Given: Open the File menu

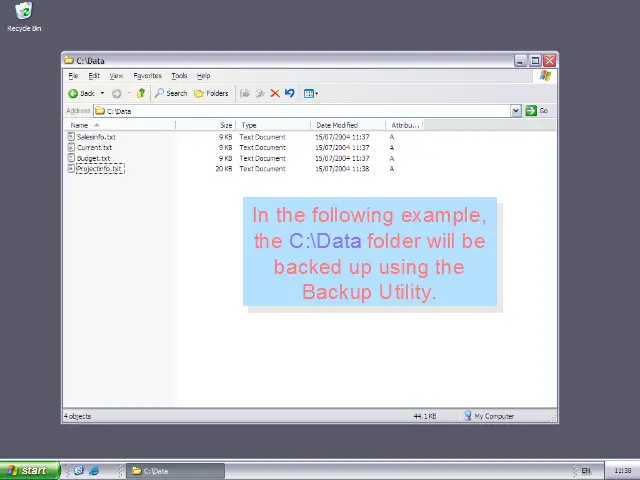Looking at the screenshot, I should point(73,76).
